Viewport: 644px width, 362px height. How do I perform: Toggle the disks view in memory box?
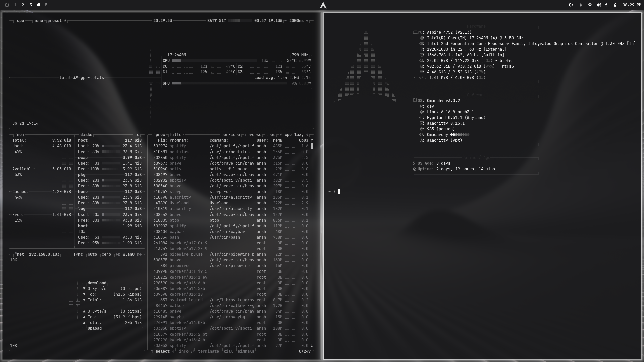coord(86,135)
